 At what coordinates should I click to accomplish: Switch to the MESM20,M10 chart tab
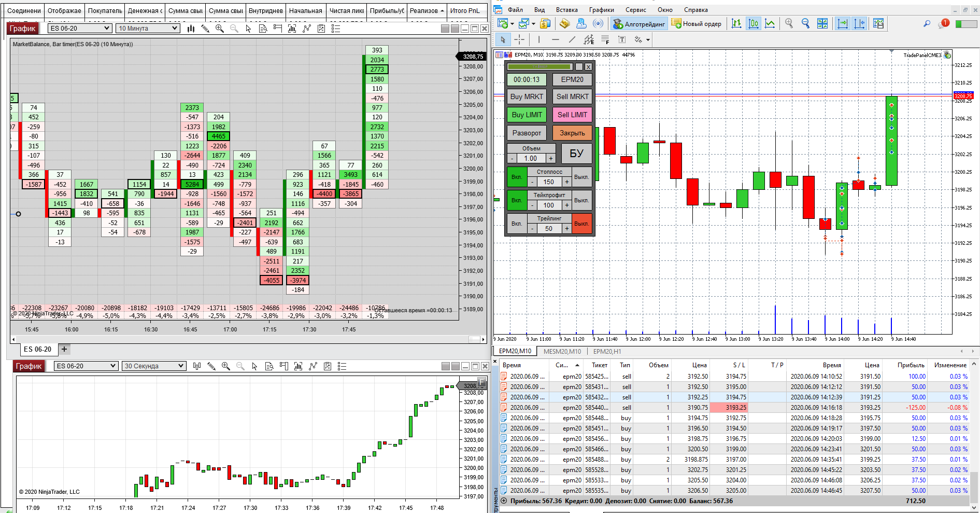click(x=562, y=351)
